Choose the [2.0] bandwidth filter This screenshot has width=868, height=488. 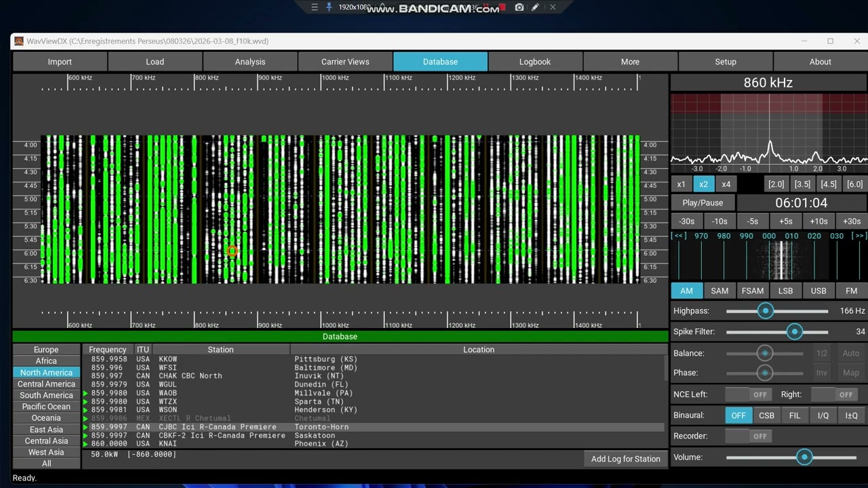coord(776,184)
